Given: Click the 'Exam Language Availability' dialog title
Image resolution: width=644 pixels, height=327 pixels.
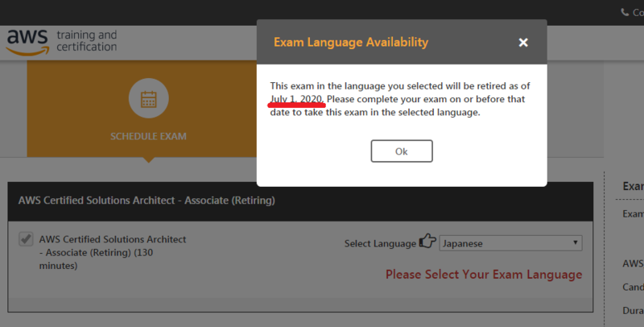Looking at the screenshot, I should click(351, 43).
